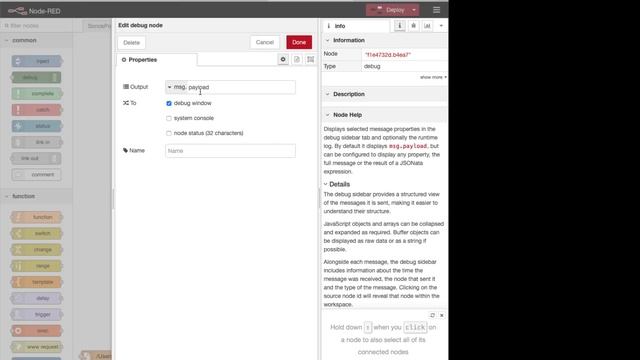Select the change node in palette
The height and width of the screenshot is (360, 640).
click(x=37, y=250)
